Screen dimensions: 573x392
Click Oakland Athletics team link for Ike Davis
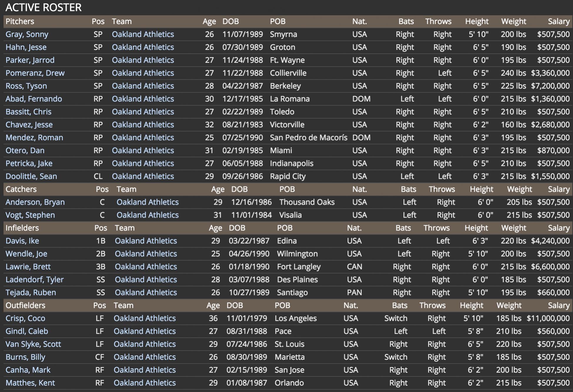(146, 241)
